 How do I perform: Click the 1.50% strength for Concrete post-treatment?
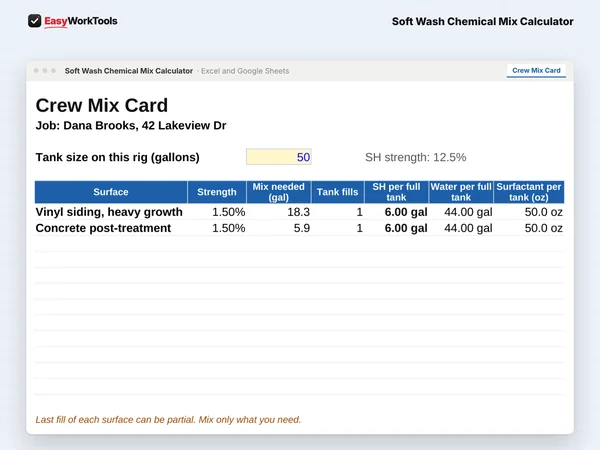pos(228,228)
